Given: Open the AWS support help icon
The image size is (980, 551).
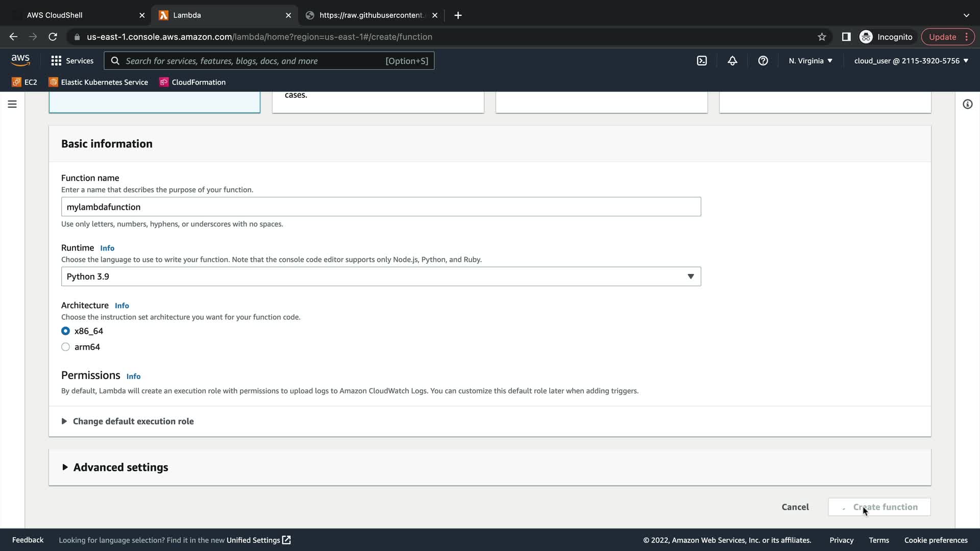Looking at the screenshot, I should [763, 61].
